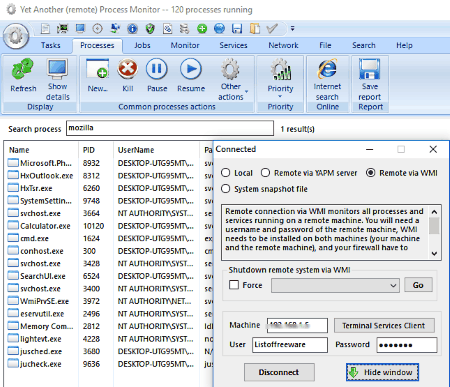
Task: Enable the Force shutdown checkbox
Action: [234, 285]
